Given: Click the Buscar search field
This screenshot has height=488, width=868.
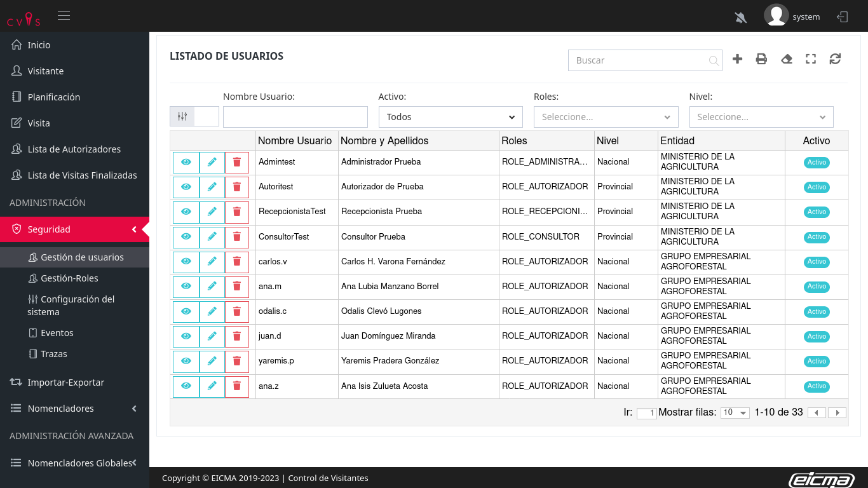Looking at the screenshot, I should click(x=639, y=60).
